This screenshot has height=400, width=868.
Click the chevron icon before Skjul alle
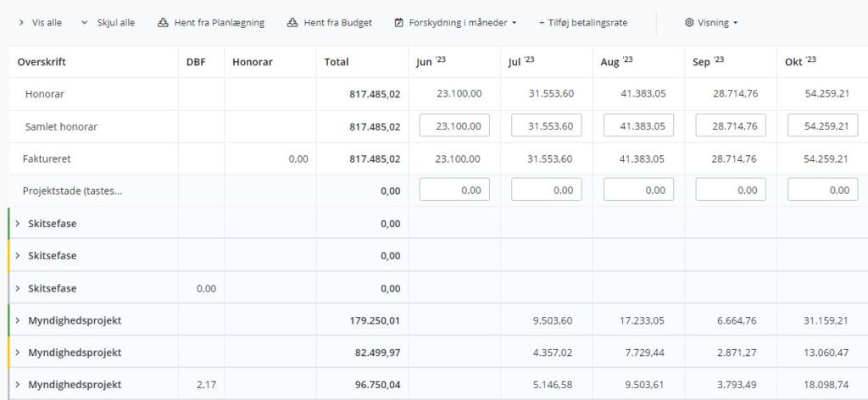click(x=85, y=23)
